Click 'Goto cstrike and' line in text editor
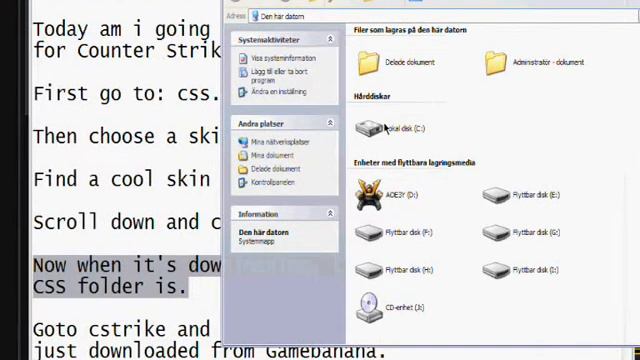 click(122, 330)
